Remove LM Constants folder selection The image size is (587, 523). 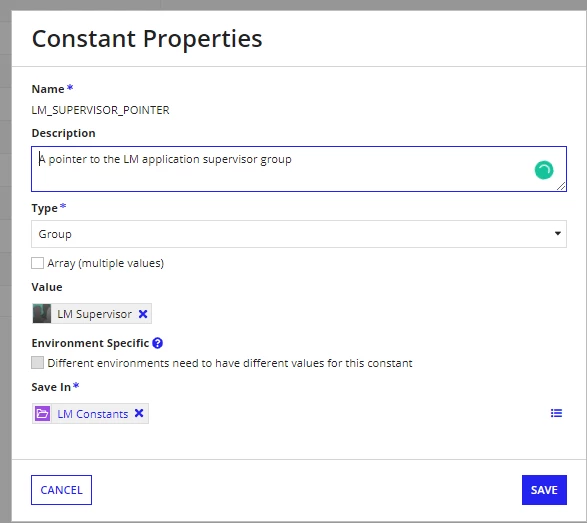tap(139, 413)
